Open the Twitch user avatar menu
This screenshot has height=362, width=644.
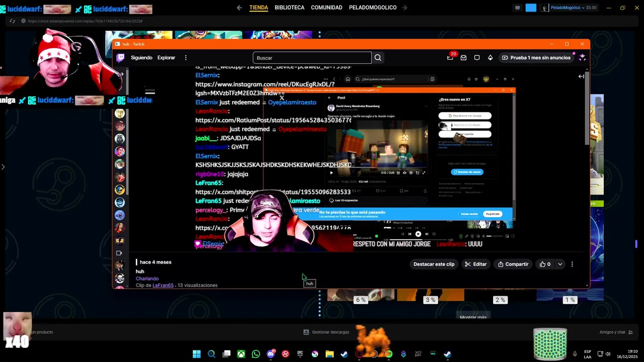(582, 57)
